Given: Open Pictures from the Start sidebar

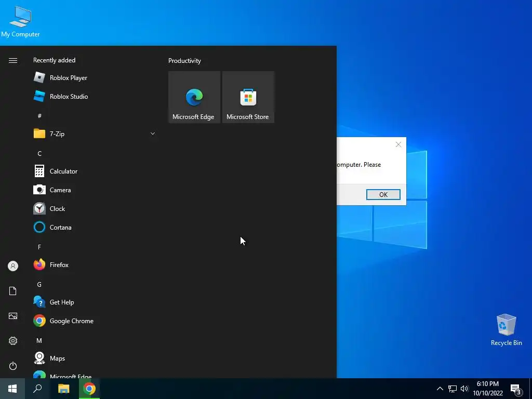Looking at the screenshot, I should coord(13,316).
